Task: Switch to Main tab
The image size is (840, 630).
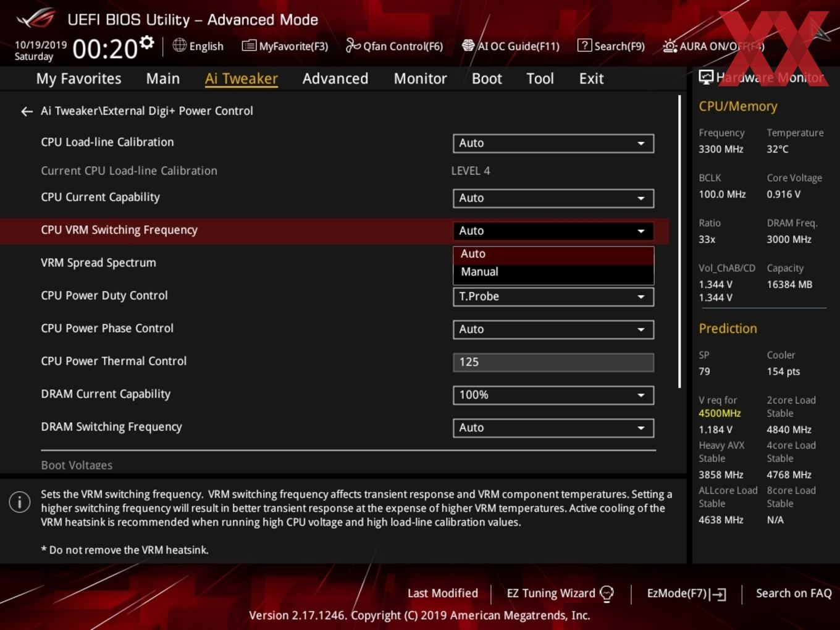Action: tap(163, 78)
